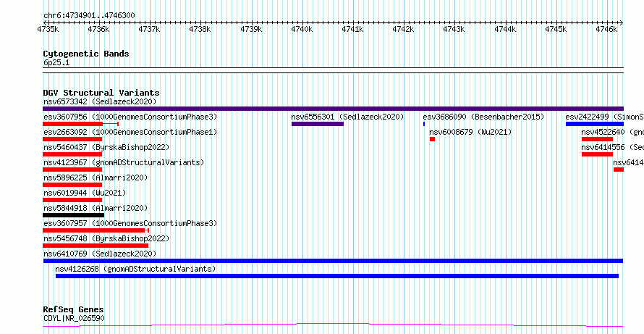Open esv3607957 (1000GenomesConsortiumPhase3) label
This screenshot has width=644, height=334.
pyautogui.click(x=130, y=223)
